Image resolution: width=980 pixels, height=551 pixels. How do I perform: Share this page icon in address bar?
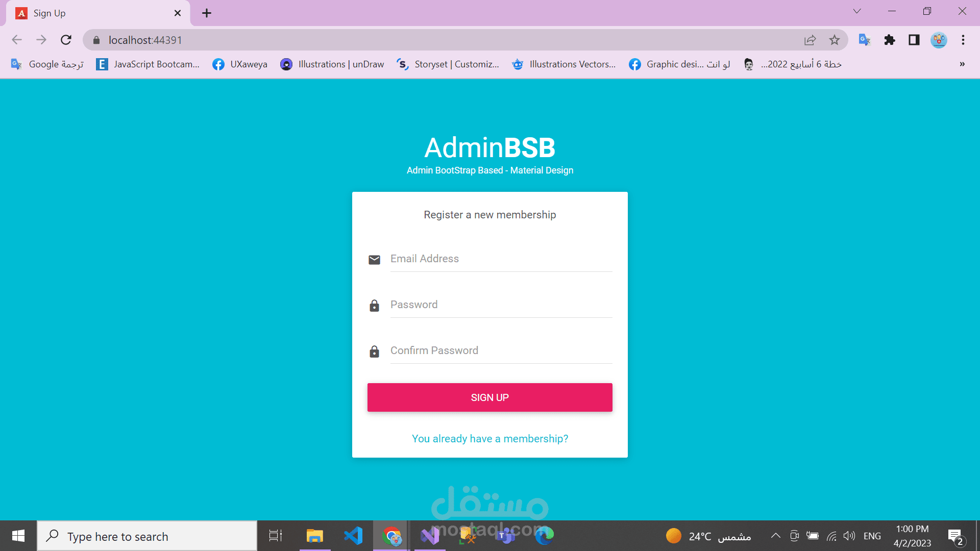pyautogui.click(x=810, y=40)
